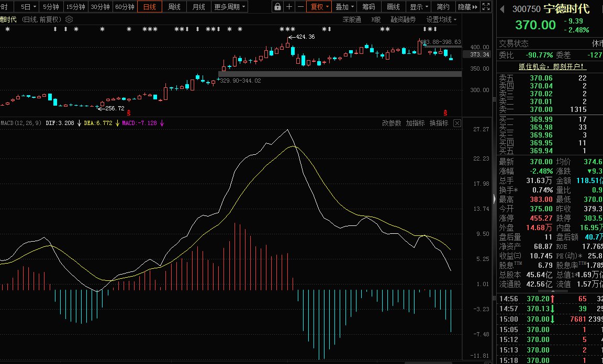This screenshot has width=603, height=364.
Task: Select 买二 bid row at 369.98
Action: click(550, 127)
